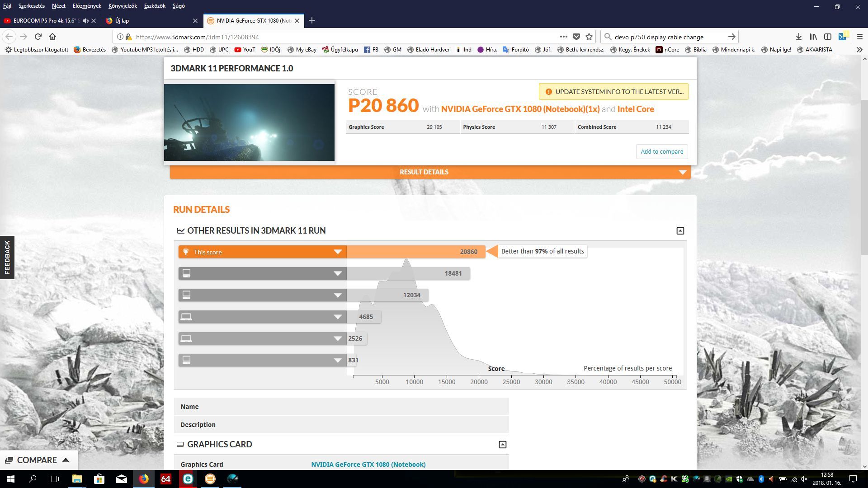
Task: Open the Könyvjelzők menu
Action: point(123,6)
